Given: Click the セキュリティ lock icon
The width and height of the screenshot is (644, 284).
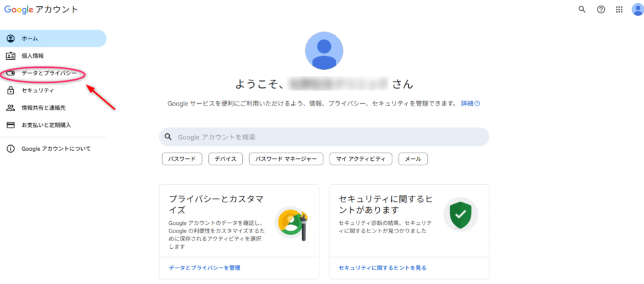Looking at the screenshot, I should [x=11, y=90].
